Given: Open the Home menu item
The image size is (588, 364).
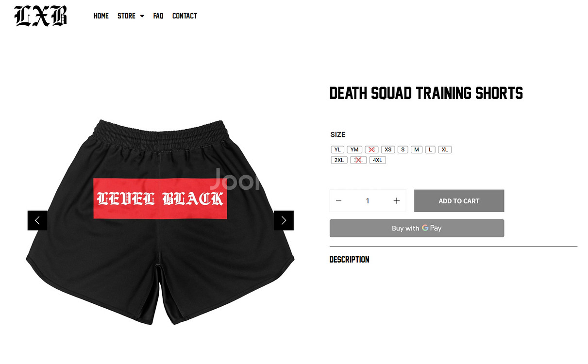Looking at the screenshot, I should click(101, 16).
